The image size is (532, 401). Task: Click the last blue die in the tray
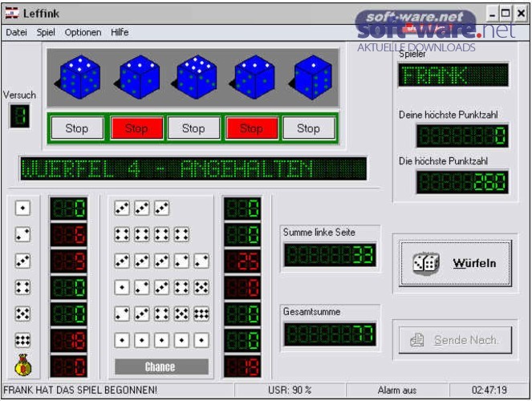pos(311,77)
